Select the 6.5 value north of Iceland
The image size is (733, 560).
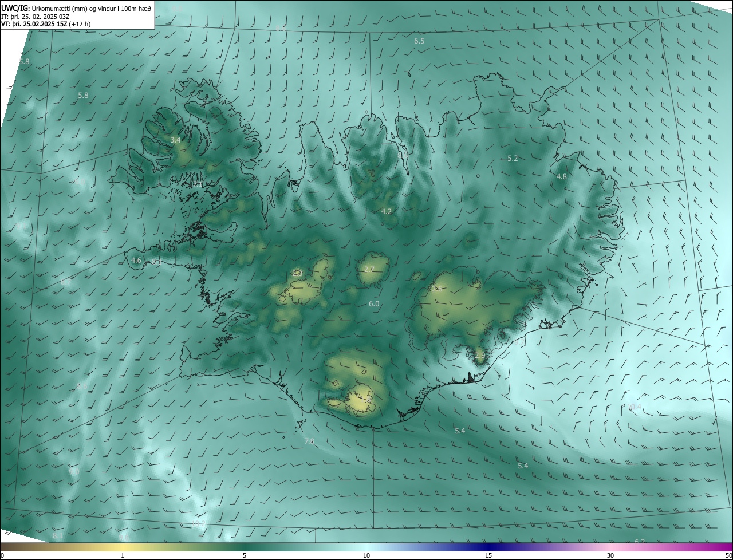419,41
